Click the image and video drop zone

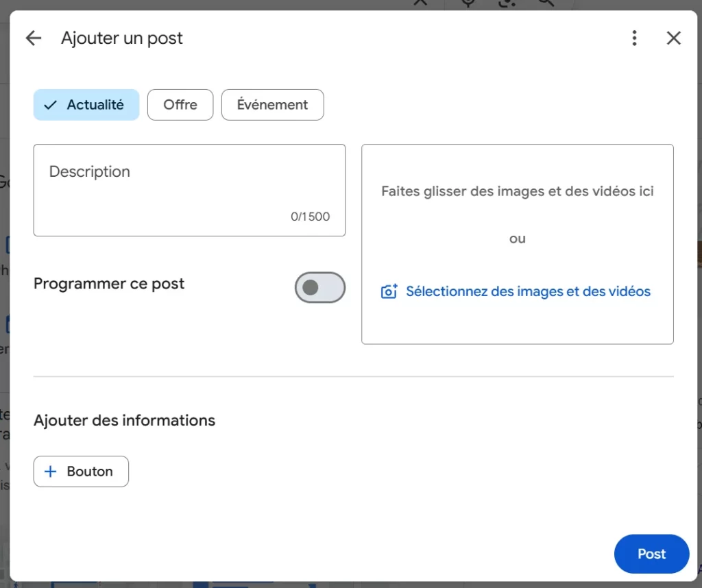[518, 244]
